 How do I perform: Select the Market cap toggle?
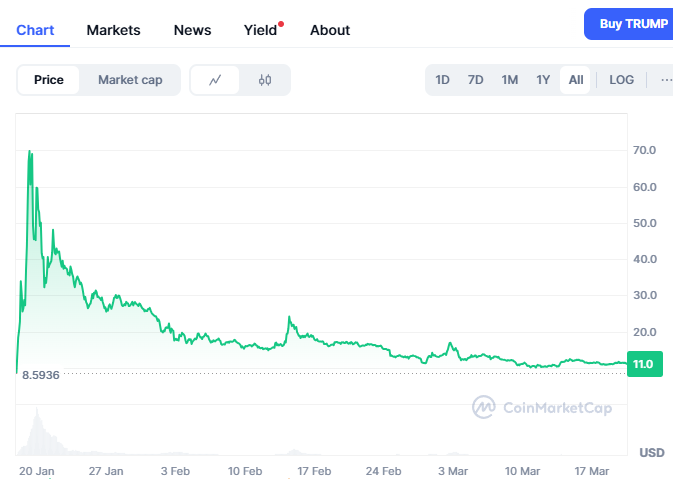point(130,80)
